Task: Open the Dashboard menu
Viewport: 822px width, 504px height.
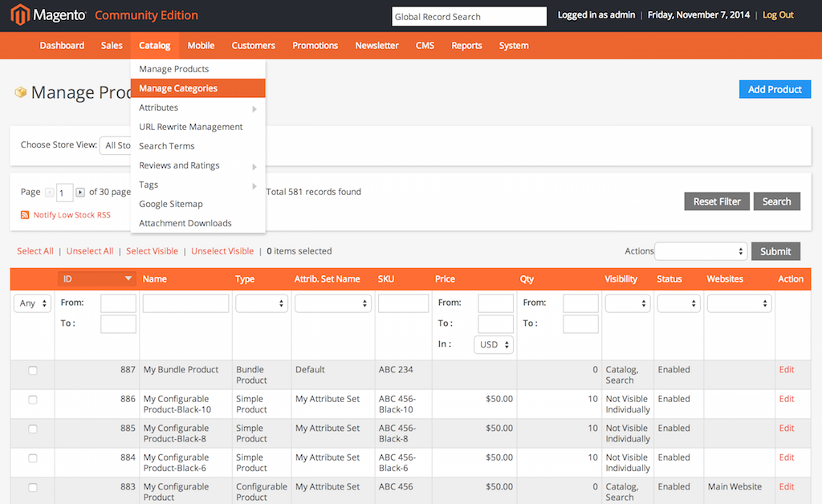Action: [x=62, y=46]
